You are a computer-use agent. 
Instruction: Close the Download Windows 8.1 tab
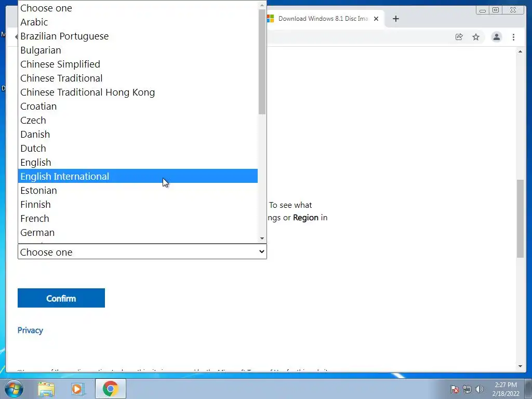[376, 19]
